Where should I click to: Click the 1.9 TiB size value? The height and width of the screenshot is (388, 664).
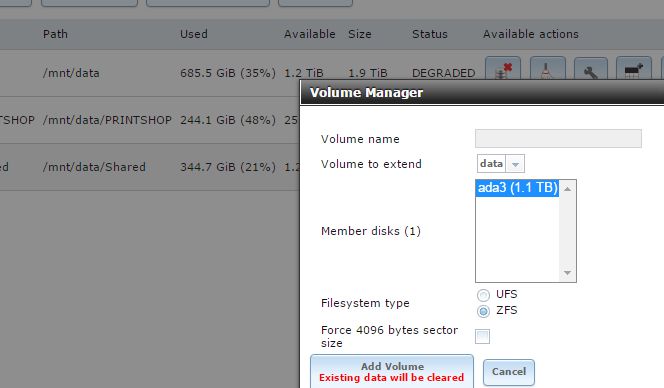coord(368,73)
